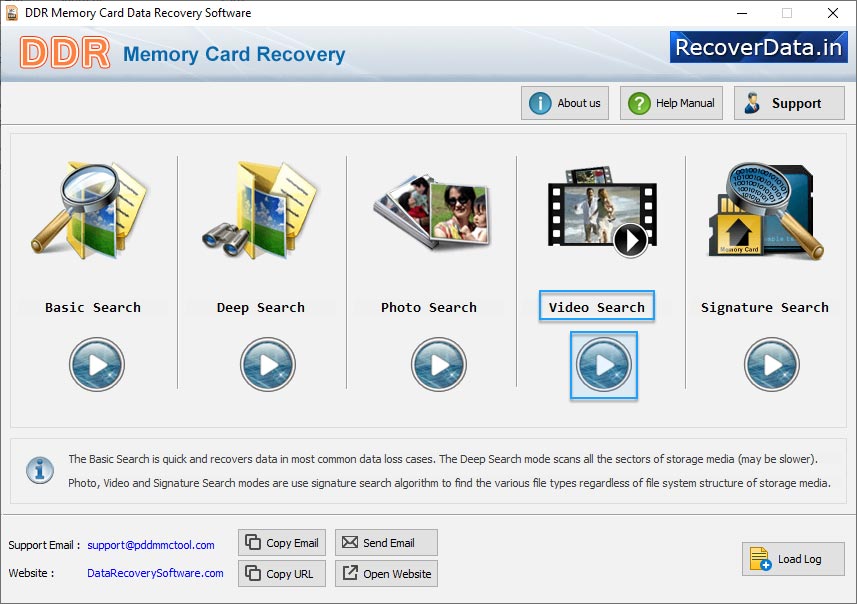Open DataRecoverySoftware.com link
Screen dimensions: 857x604
point(155,573)
